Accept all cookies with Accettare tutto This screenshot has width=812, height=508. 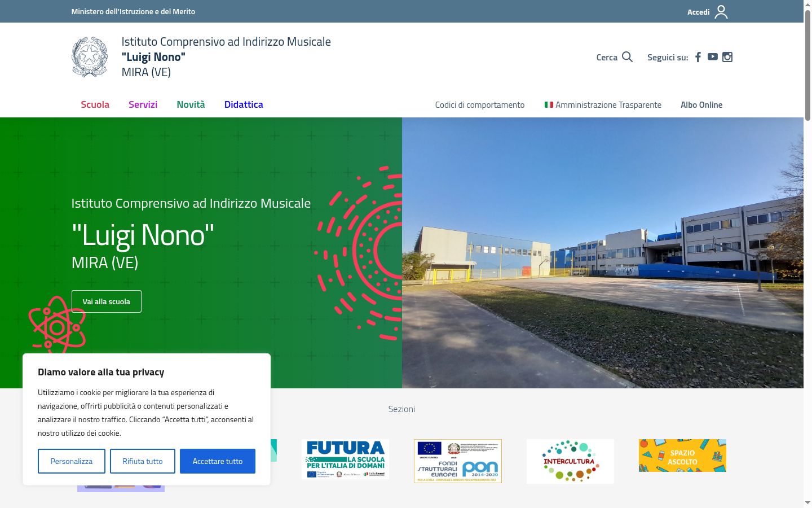pos(218,461)
